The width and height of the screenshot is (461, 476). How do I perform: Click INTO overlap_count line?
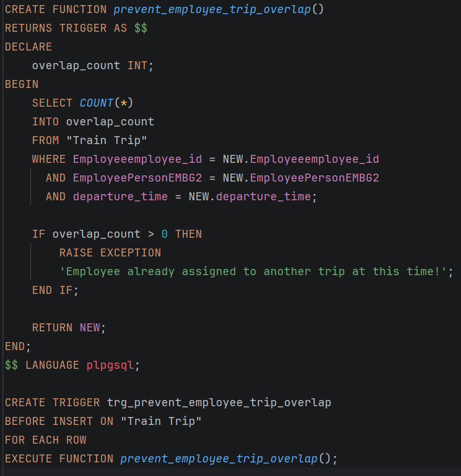(x=93, y=122)
